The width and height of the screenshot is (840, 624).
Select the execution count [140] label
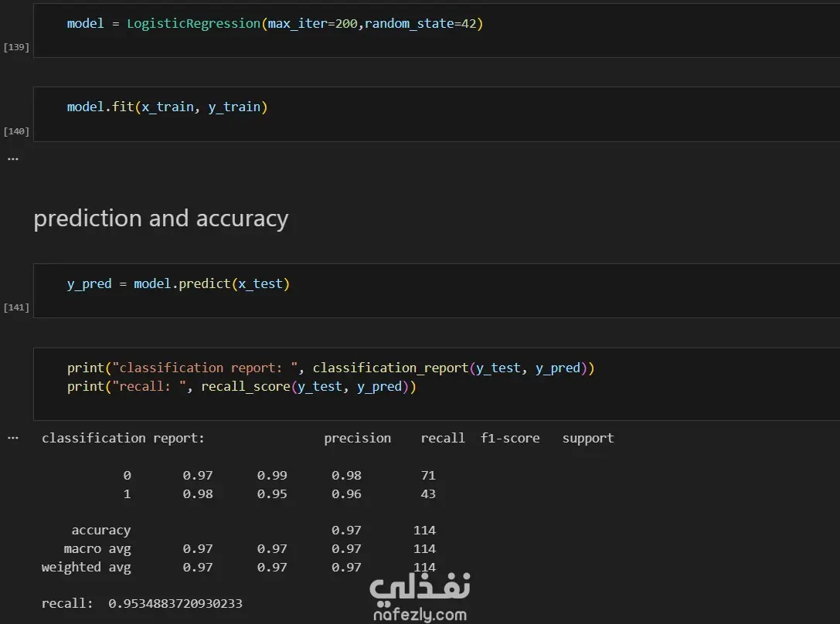(16, 131)
